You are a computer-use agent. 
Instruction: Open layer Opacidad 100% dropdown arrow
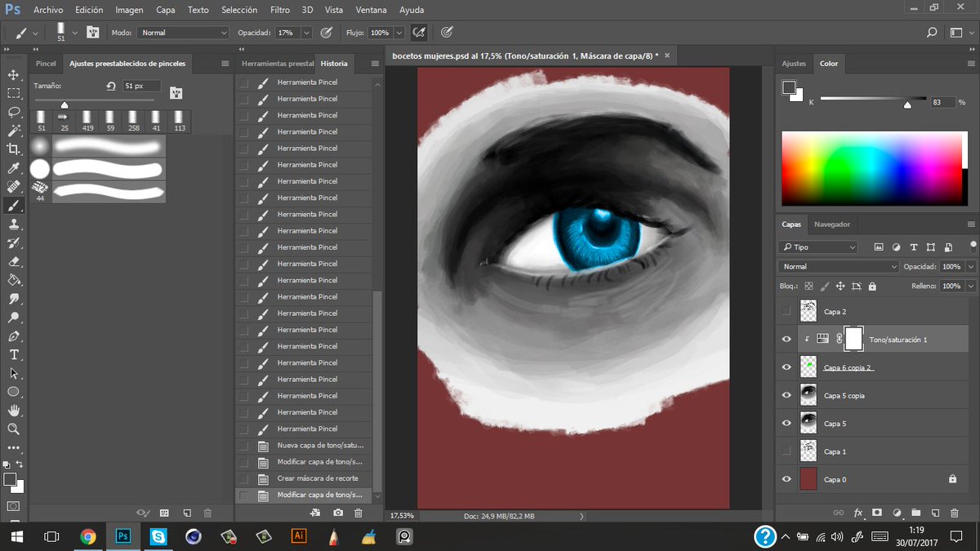click(x=970, y=267)
